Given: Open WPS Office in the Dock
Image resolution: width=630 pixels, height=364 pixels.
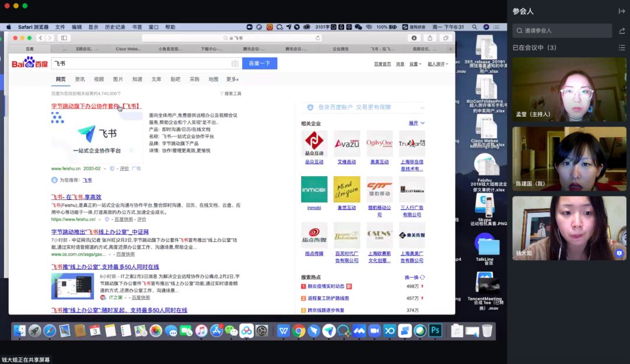Looking at the screenshot, I should tap(283, 331).
